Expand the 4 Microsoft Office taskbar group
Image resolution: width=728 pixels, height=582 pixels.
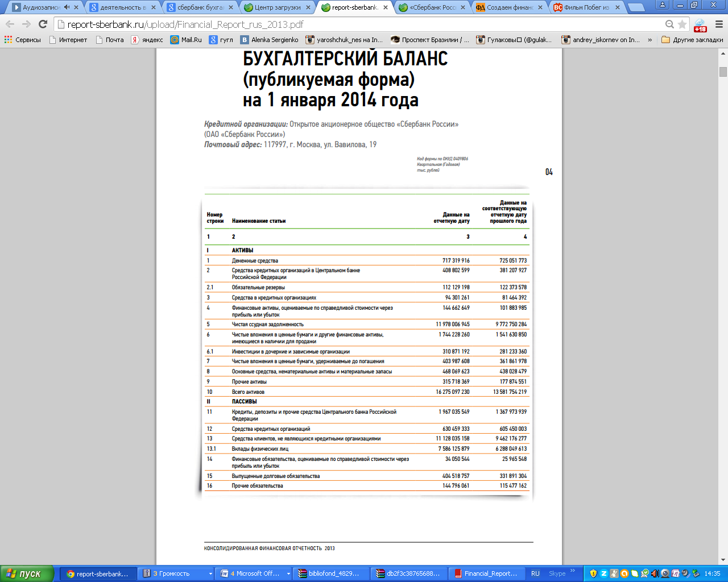pos(255,573)
